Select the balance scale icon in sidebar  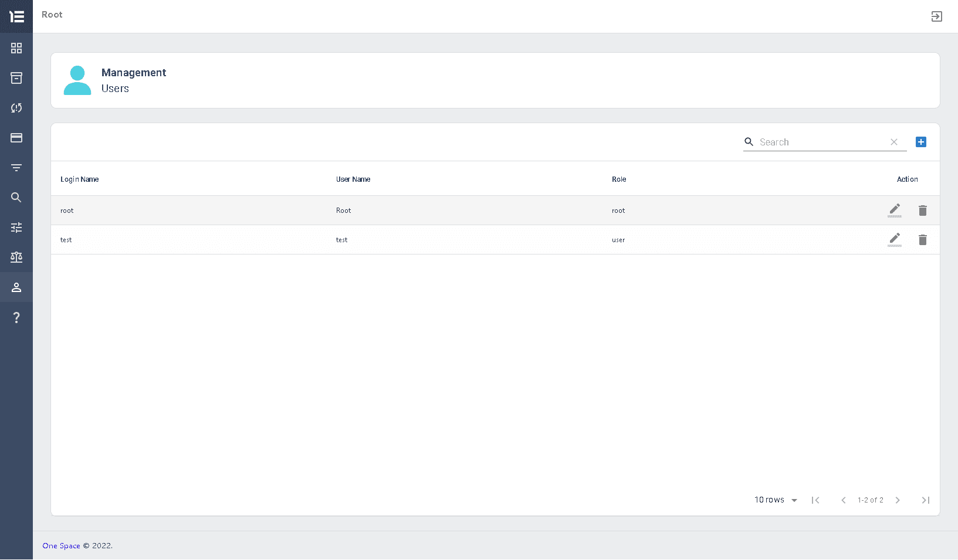click(16, 257)
